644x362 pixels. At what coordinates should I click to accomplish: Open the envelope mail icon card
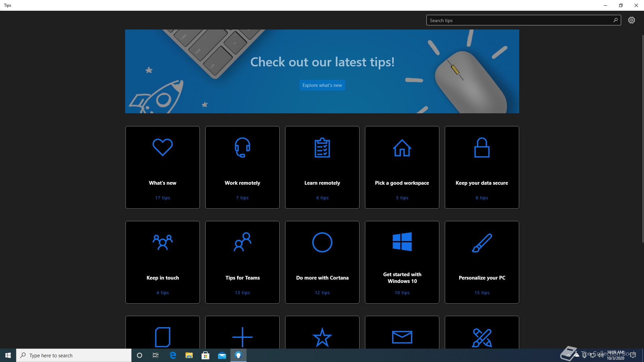coord(402,337)
